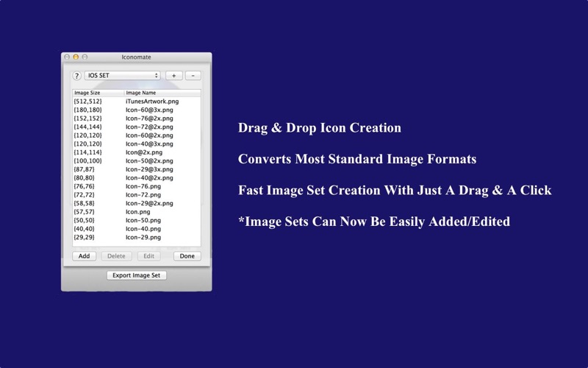Open the IOS SET dropdown
The image size is (588, 368).
(x=122, y=76)
